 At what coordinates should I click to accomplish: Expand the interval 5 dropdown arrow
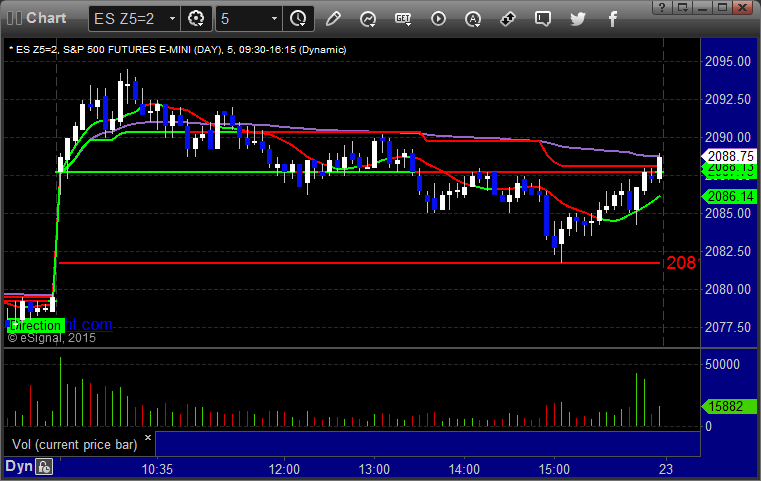tap(274, 19)
